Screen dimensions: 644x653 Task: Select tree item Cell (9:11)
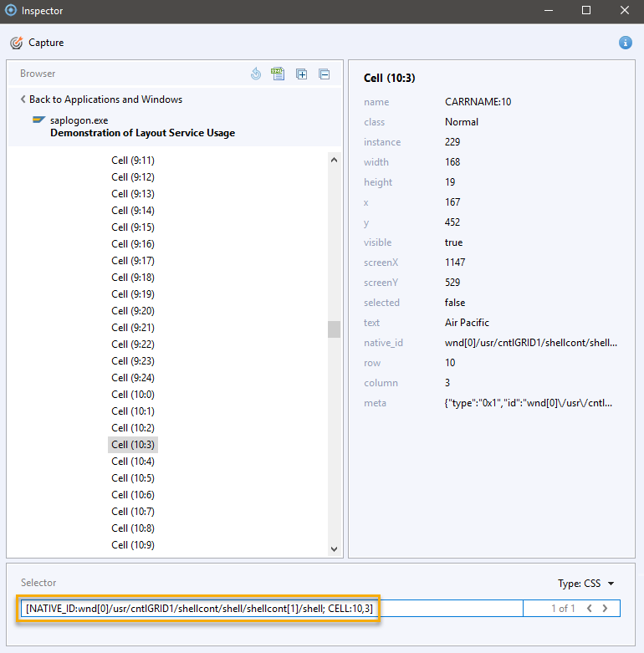tap(133, 161)
